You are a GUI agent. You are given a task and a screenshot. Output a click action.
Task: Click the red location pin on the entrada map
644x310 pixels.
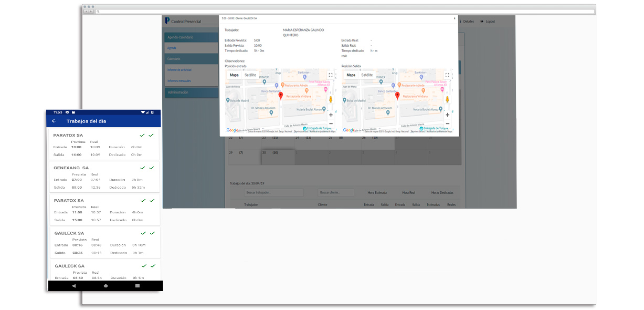point(281,96)
